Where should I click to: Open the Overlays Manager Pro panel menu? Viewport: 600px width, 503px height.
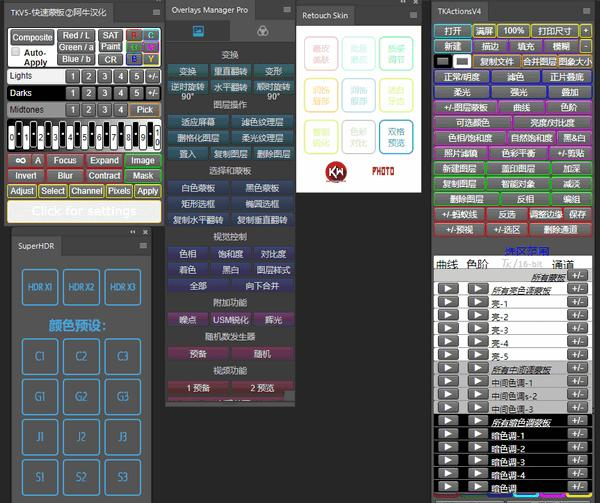(288, 9)
